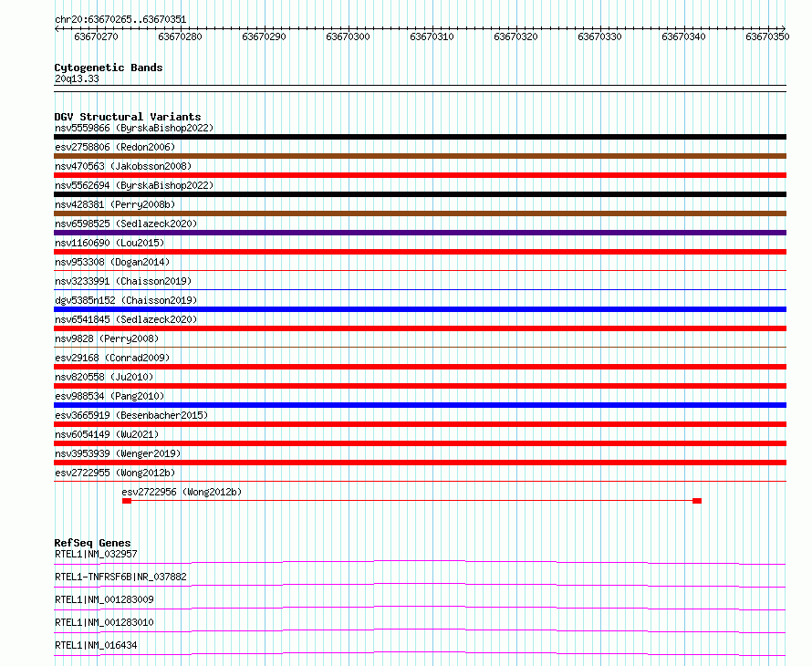Click the right red block of esv2722956
Viewport: 812px width, 666px height.
697,501
